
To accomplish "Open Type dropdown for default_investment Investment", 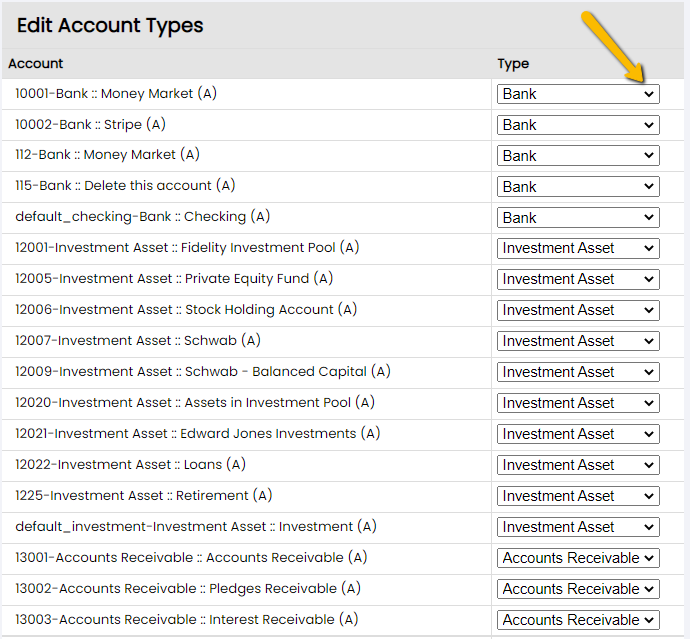I will click(578, 527).
